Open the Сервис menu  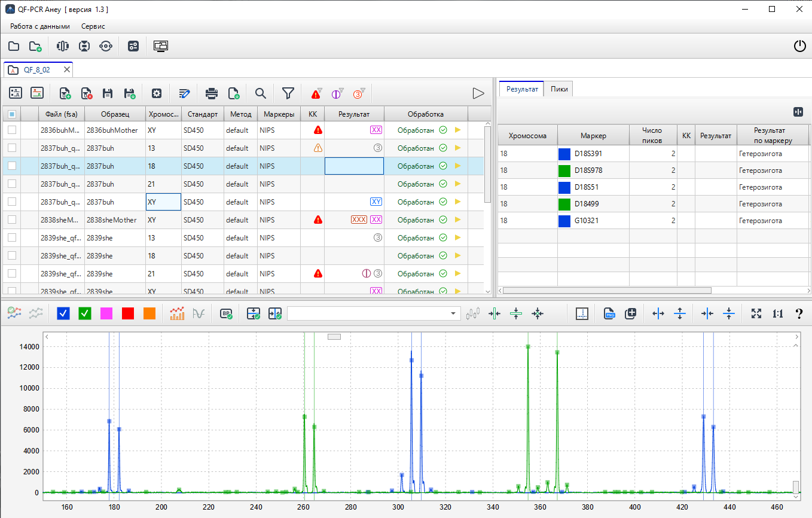click(x=93, y=26)
